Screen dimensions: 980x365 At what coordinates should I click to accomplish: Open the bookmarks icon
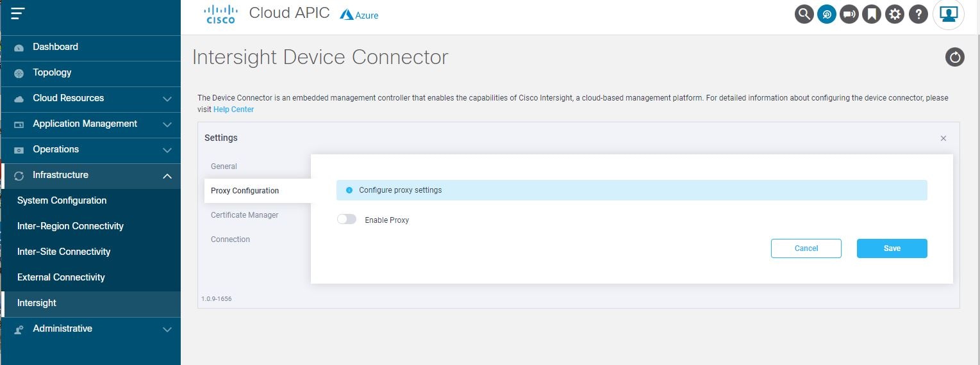pos(872,14)
